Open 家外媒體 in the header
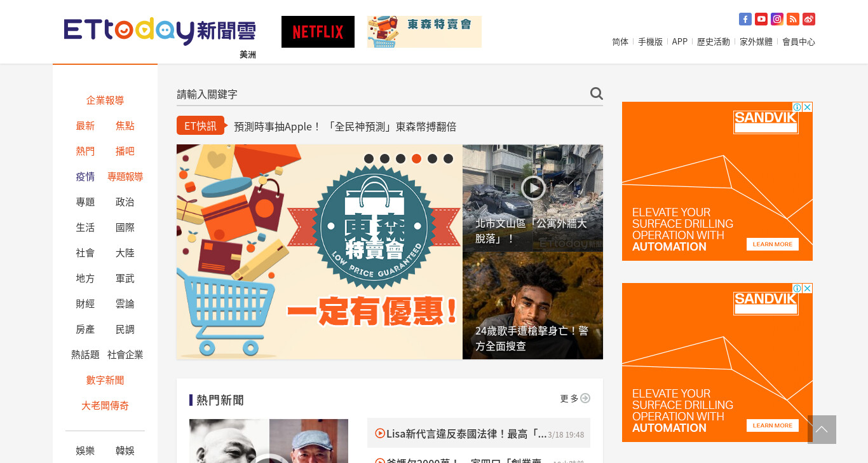Viewport: 868px width, 463px height. click(x=756, y=41)
